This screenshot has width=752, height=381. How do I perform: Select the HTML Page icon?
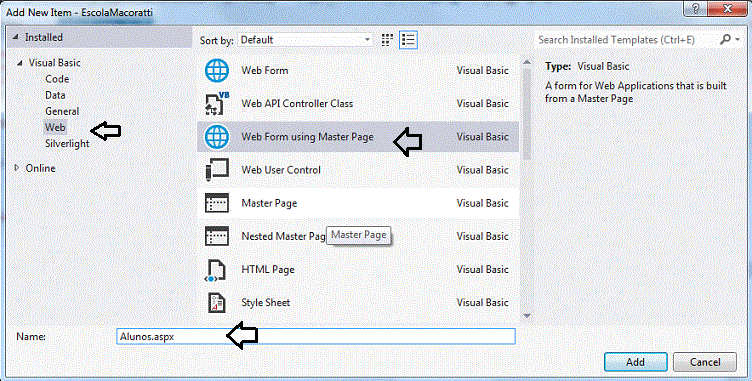pyautogui.click(x=217, y=270)
